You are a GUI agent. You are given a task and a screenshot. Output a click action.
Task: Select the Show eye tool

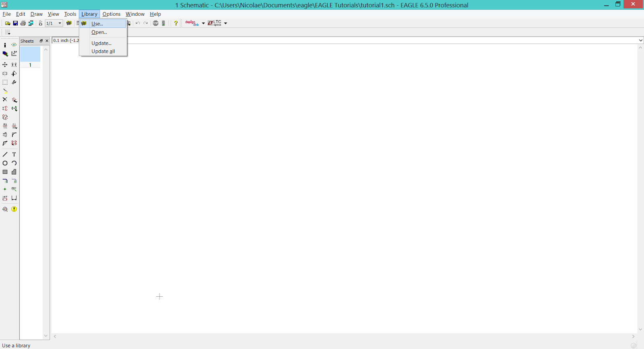14,45
